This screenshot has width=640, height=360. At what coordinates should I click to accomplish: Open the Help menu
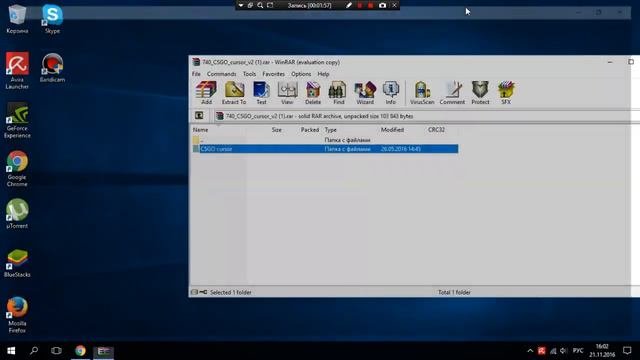coord(323,74)
